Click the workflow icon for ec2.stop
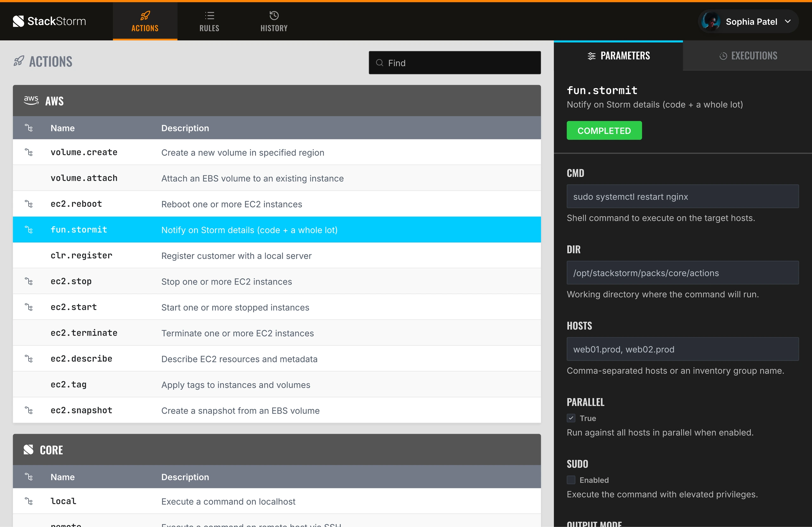Screen dimensions: 812x527 29,281
